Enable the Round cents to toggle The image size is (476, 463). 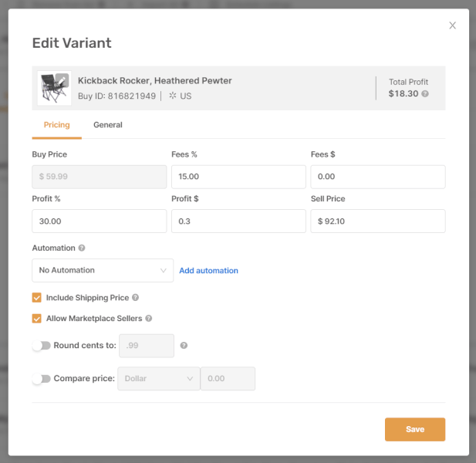pos(42,346)
